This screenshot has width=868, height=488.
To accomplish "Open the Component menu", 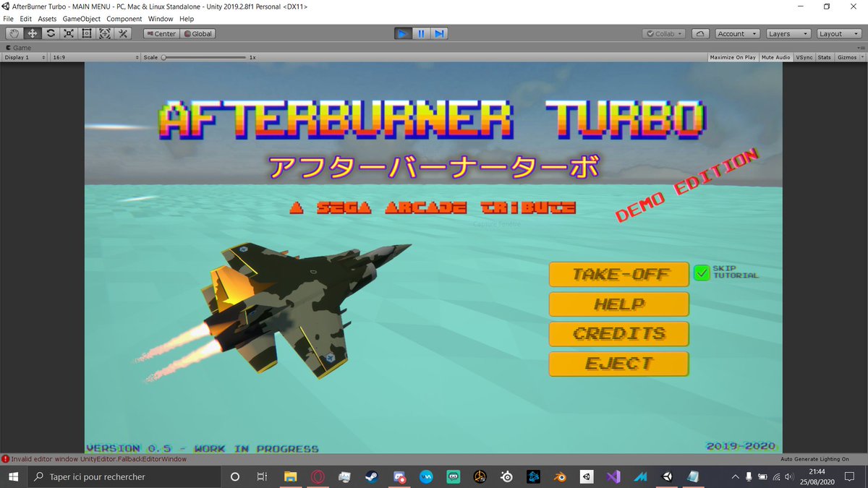I will [x=124, y=19].
